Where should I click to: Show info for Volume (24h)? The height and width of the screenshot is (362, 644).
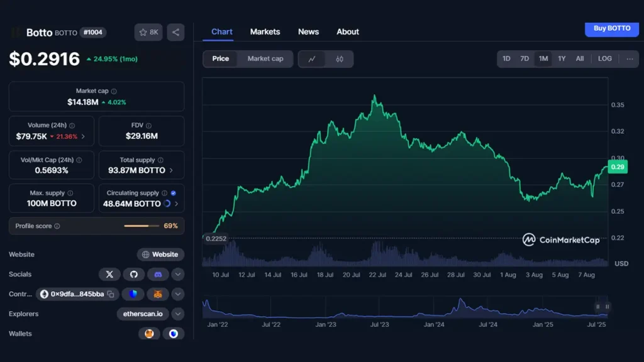[72, 126]
